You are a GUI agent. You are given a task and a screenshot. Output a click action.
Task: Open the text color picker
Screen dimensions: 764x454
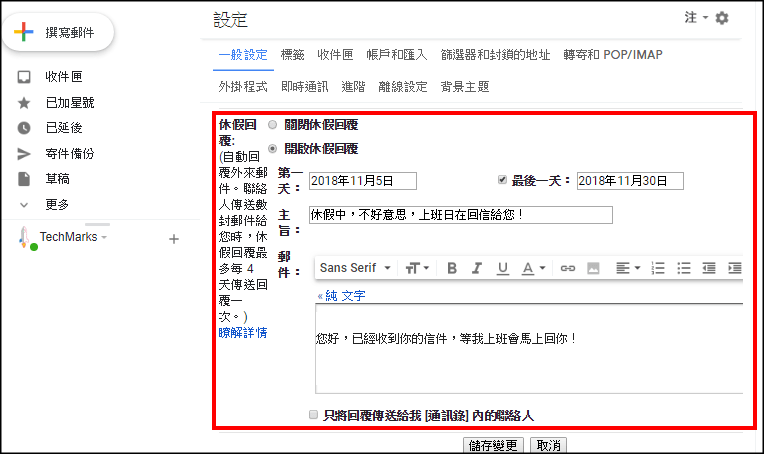pyautogui.click(x=533, y=268)
